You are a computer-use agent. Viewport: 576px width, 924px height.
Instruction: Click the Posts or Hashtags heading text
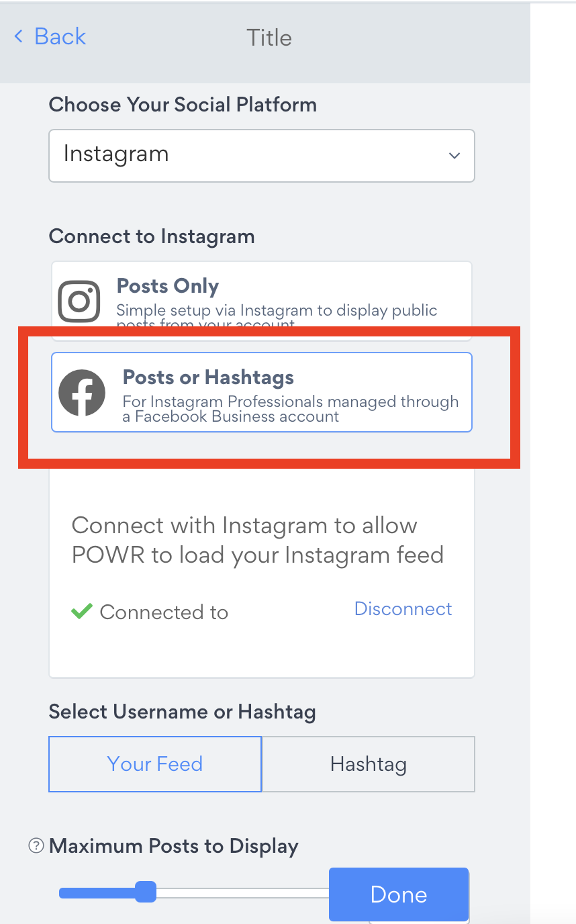208,377
